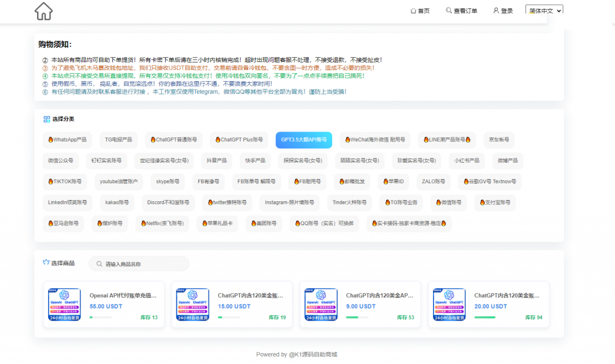Click the search magnifier inside the product search box
Viewport: 615px width, 364px height.
(x=98, y=263)
